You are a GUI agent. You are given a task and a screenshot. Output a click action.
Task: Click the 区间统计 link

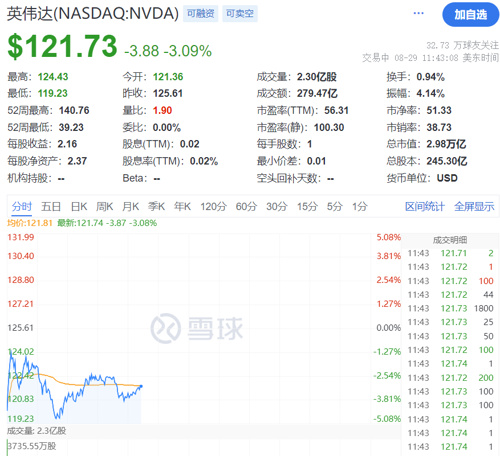click(x=425, y=207)
